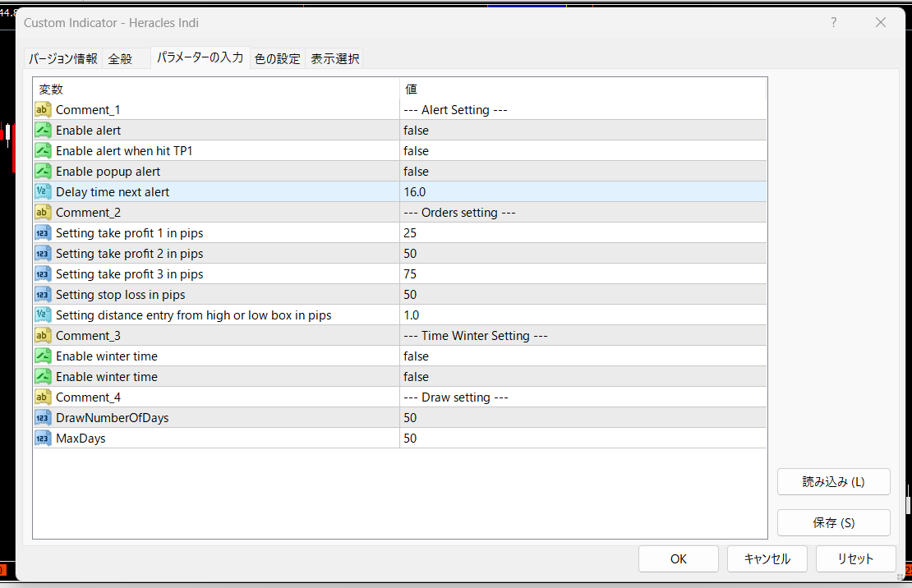Click the boolean icon next to Enable alert

pyautogui.click(x=43, y=131)
